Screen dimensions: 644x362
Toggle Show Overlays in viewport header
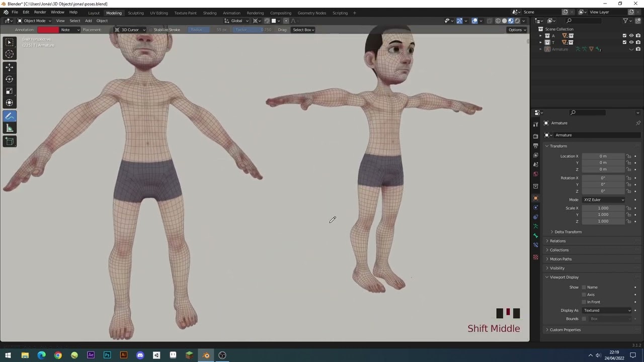point(474,21)
